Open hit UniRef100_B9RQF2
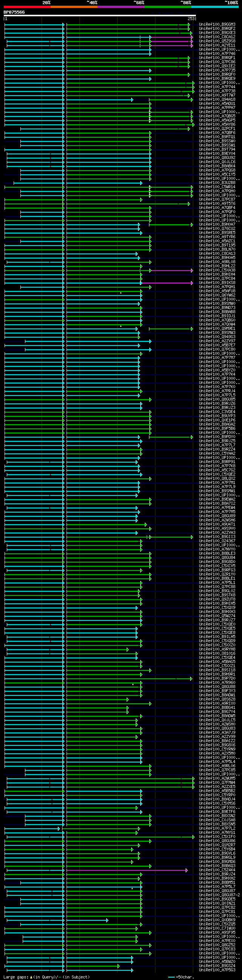The image size is (242, 980). click(x=217, y=28)
